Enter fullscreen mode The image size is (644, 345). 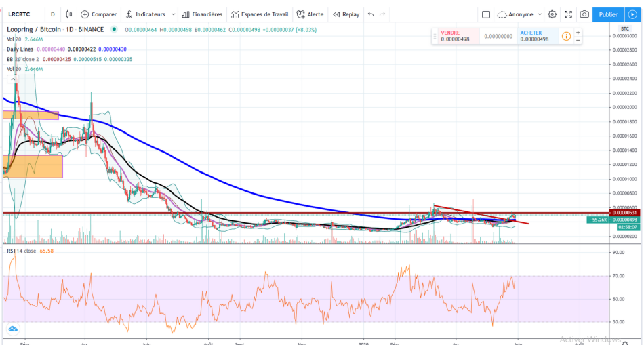(x=569, y=14)
